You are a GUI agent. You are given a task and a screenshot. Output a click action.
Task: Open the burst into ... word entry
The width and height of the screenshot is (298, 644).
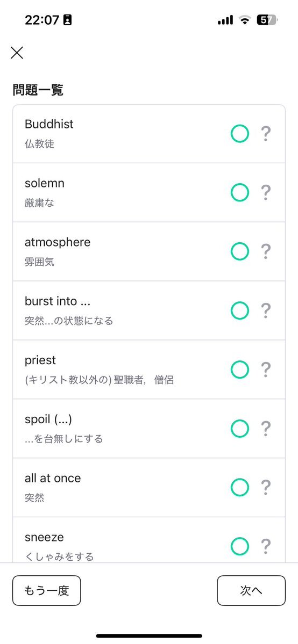[x=149, y=310]
